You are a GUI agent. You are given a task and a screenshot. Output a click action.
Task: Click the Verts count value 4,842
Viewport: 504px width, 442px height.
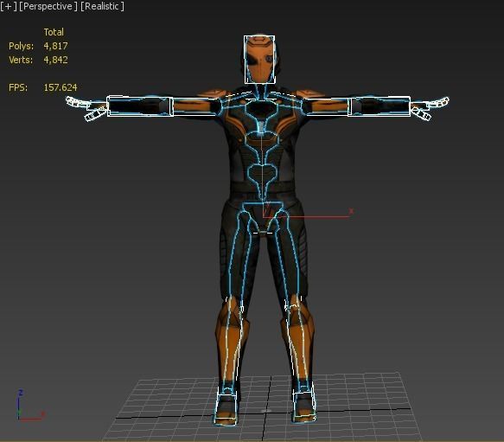55,60
